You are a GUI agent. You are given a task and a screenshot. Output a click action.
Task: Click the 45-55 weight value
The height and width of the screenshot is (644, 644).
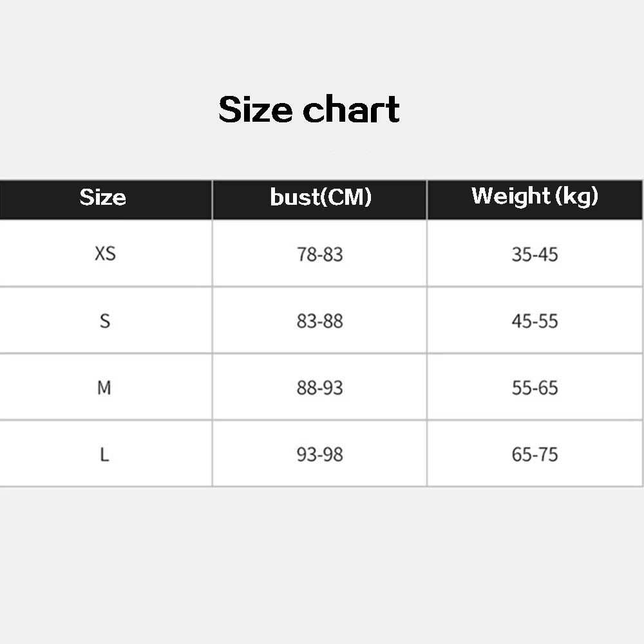(x=535, y=321)
